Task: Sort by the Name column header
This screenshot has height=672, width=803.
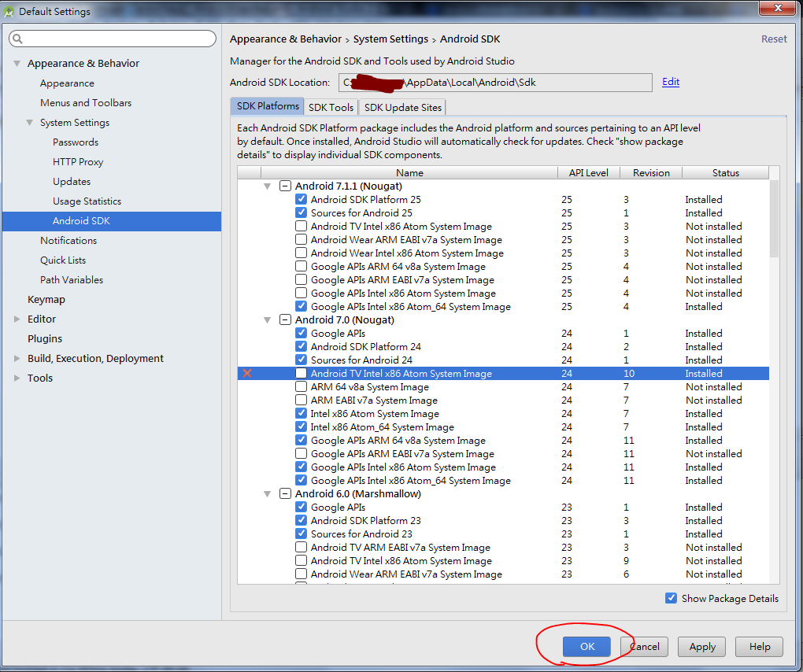Action: (409, 173)
